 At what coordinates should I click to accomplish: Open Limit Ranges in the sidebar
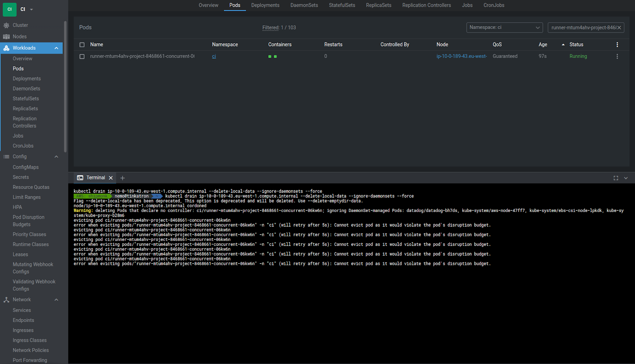(27, 197)
